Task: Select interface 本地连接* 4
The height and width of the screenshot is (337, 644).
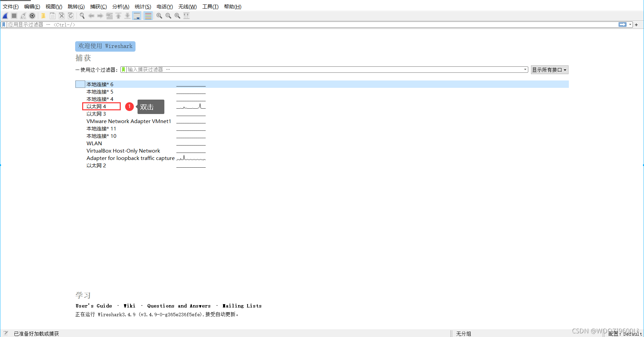Action: click(x=100, y=99)
